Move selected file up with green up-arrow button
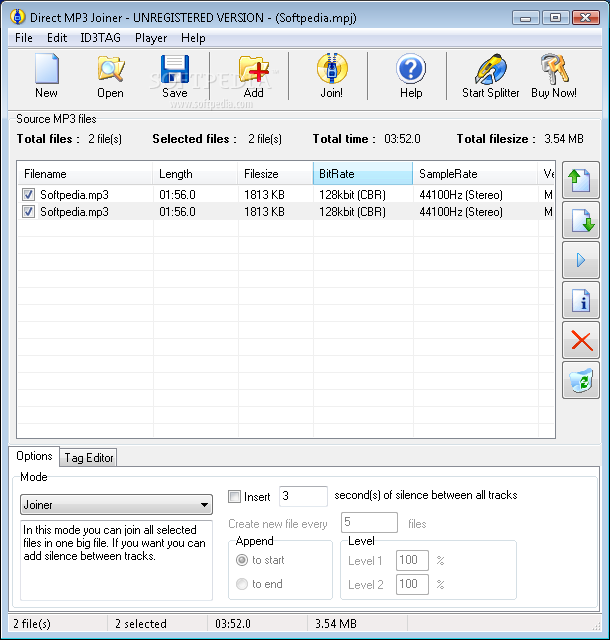The width and height of the screenshot is (610, 640). point(581,180)
